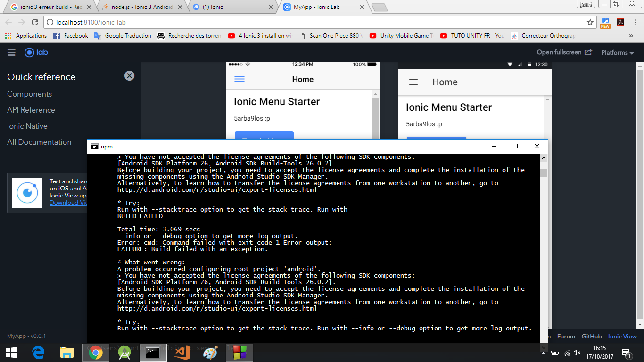Open the Forum footer link

[x=566, y=337]
